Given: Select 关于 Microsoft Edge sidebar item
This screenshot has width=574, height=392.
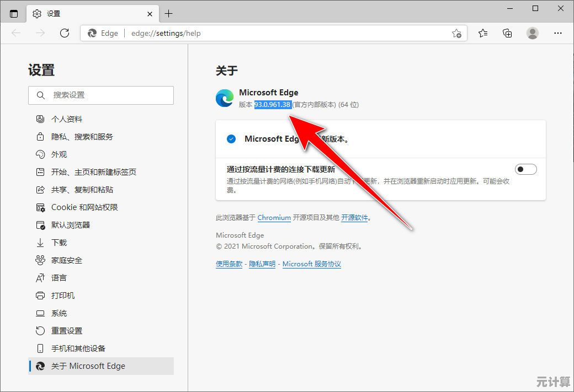Looking at the screenshot, I should [101, 366].
